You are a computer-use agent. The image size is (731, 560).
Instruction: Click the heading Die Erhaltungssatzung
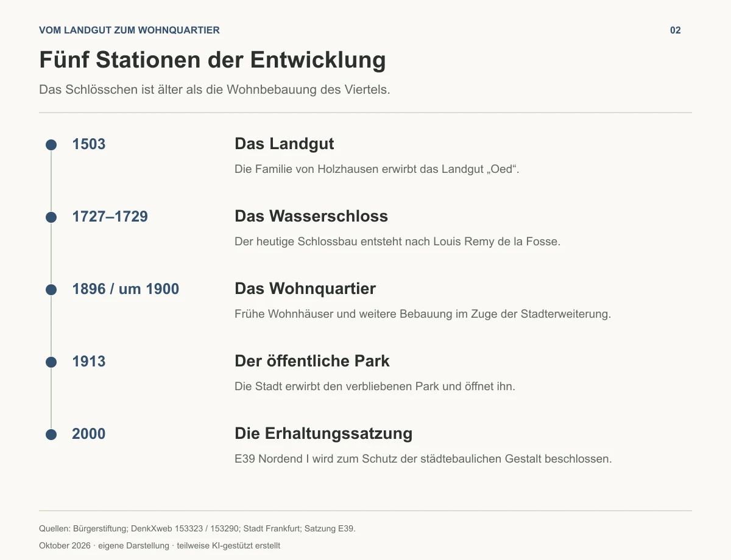[323, 434]
